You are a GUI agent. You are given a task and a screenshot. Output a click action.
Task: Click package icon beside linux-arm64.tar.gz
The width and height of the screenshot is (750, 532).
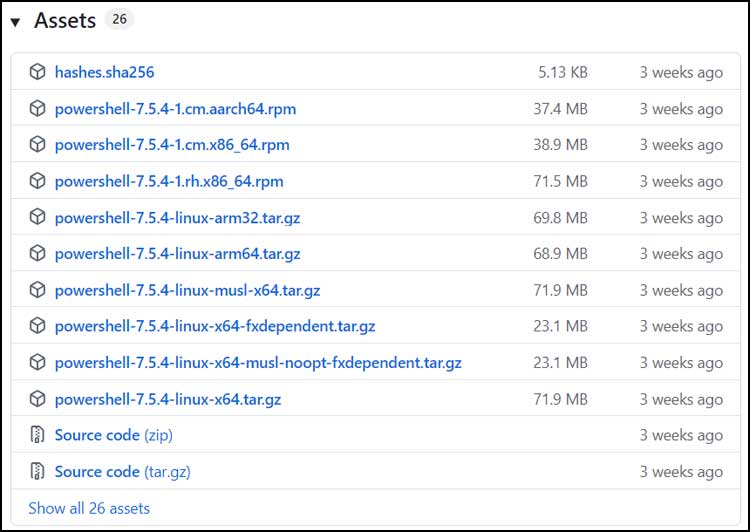37,254
